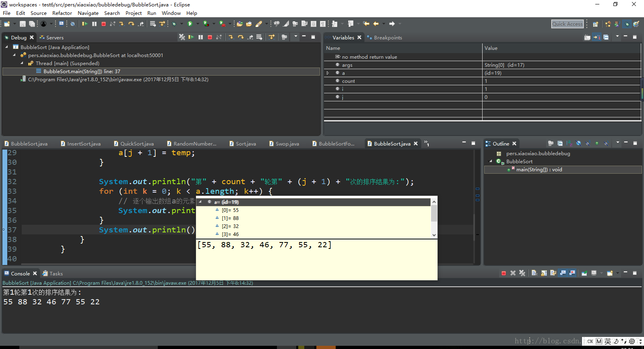644x349 pixels.
Task: Open the QuickSort.java editor tab
Action: tap(134, 144)
